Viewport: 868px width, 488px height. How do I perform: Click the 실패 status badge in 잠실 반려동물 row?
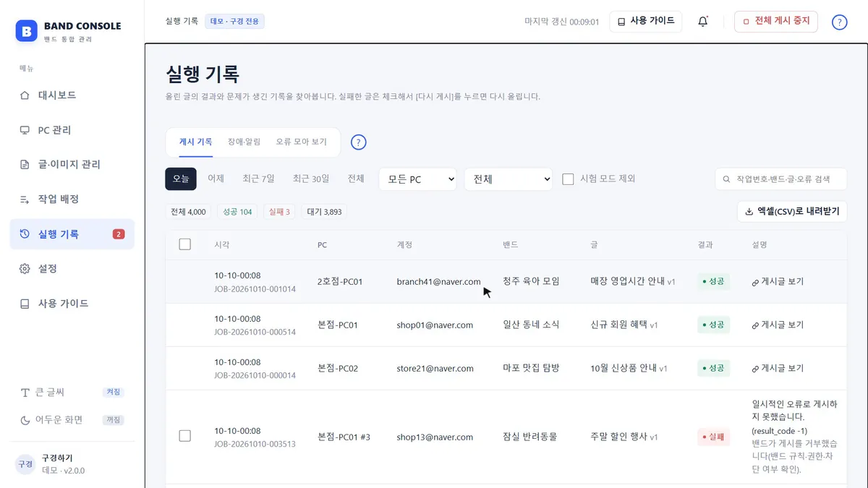[x=713, y=437]
